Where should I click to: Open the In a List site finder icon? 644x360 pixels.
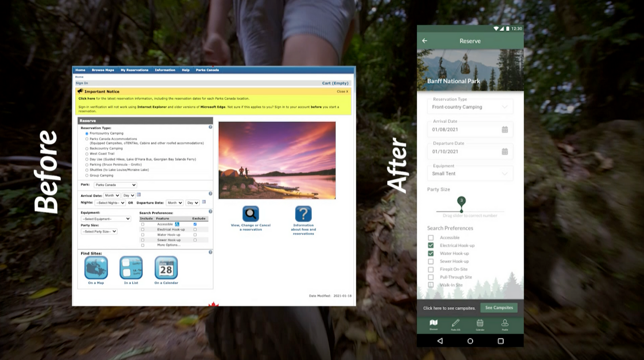click(x=131, y=268)
